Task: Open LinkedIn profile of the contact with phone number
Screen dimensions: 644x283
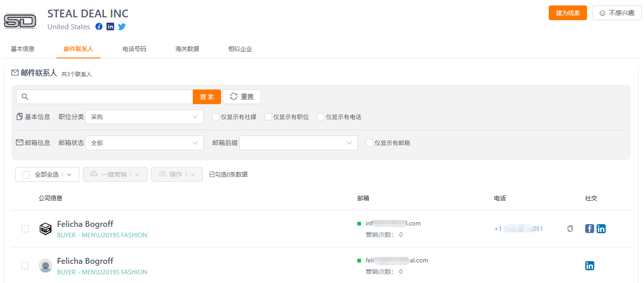Action: [x=601, y=229]
